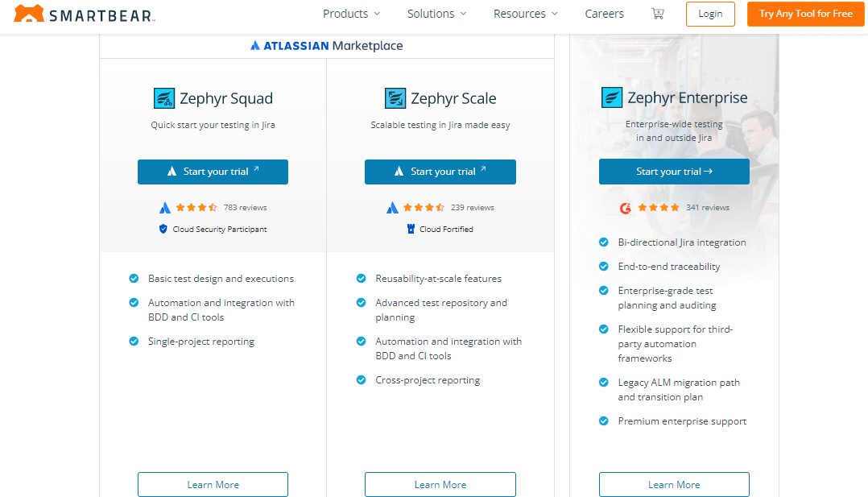This screenshot has height=497, width=868.
Task: Learn More about Zephyr Scale
Action: (x=440, y=485)
